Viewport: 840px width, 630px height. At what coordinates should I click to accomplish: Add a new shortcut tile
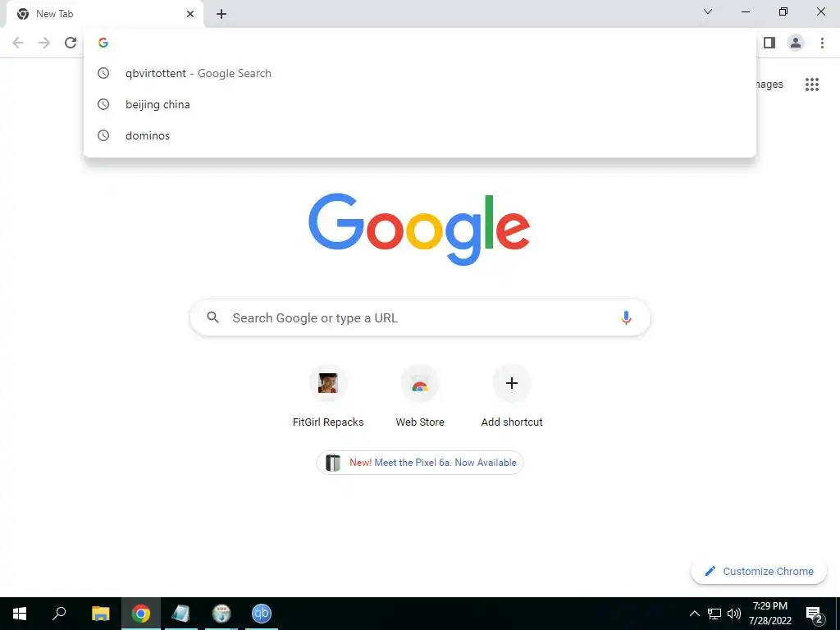pyautogui.click(x=512, y=395)
